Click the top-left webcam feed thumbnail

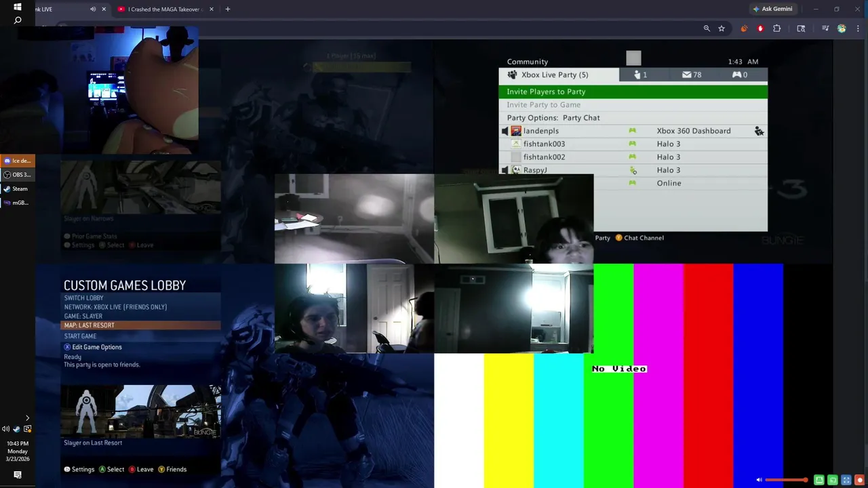117,90
